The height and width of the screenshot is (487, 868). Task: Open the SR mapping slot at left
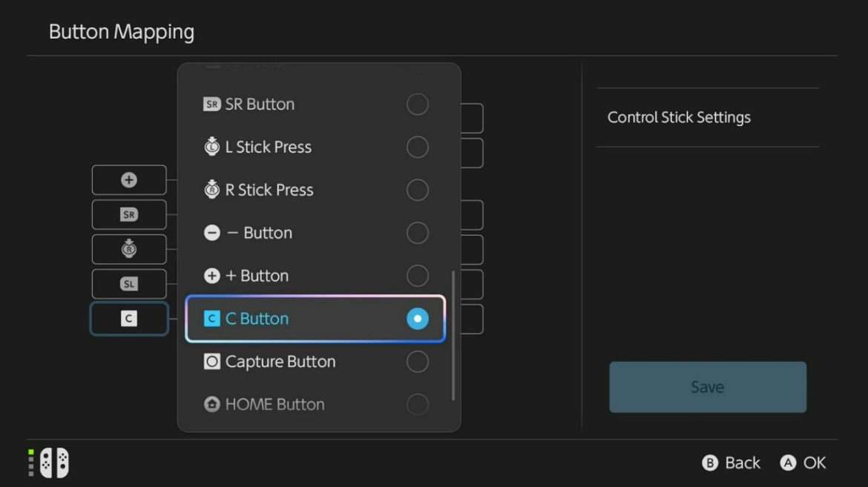(129, 215)
